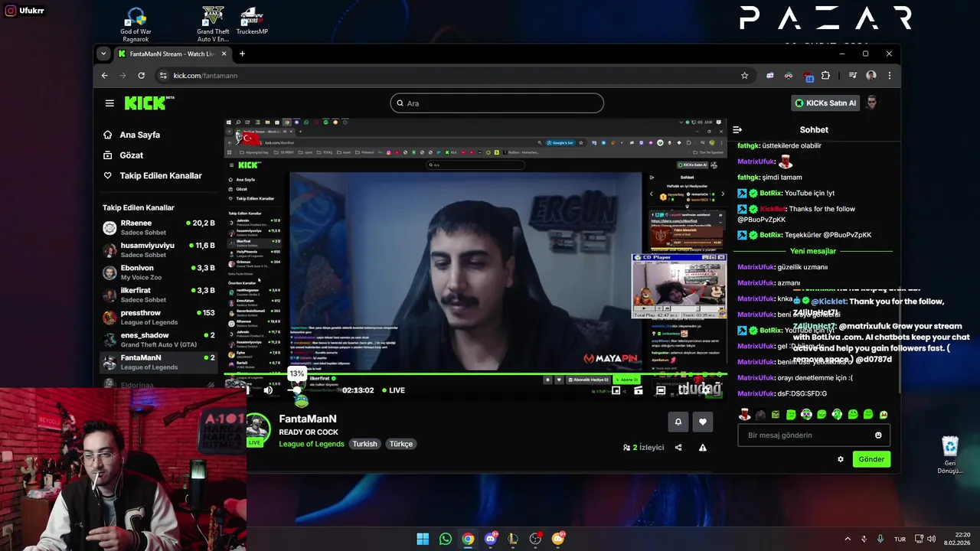The height and width of the screenshot is (551, 980).
Task: Share the FantaManN stream
Action: [678, 448]
